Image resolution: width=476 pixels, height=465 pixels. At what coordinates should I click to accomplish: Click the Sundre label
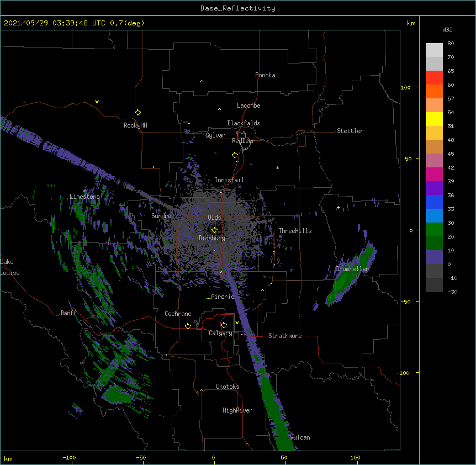(161, 216)
